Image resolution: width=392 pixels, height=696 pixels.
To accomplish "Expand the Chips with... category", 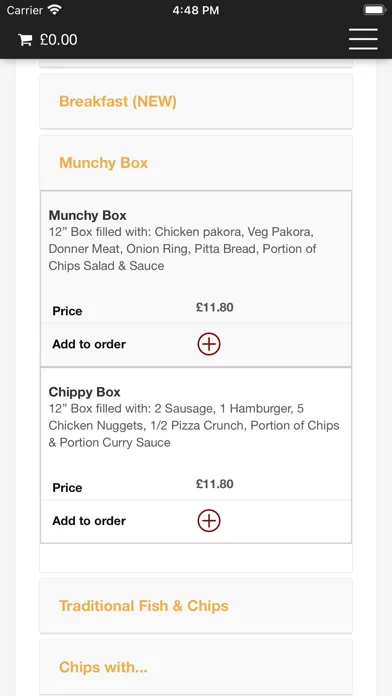I will tap(196, 667).
